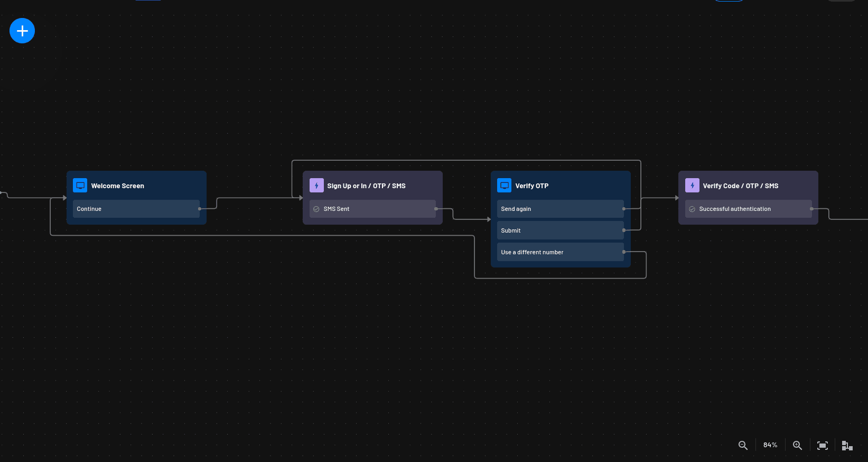Select the Submit interaction row

(x=560, y=230)
